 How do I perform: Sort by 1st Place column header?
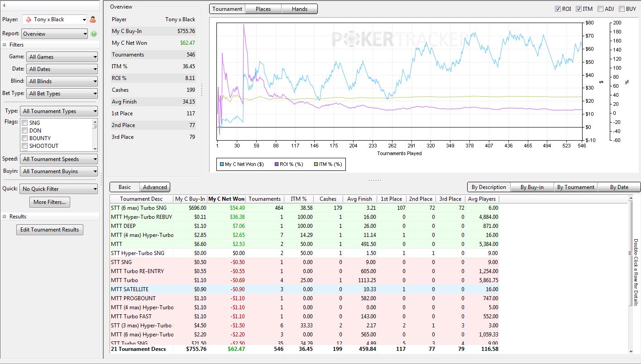tap(392, 199)
